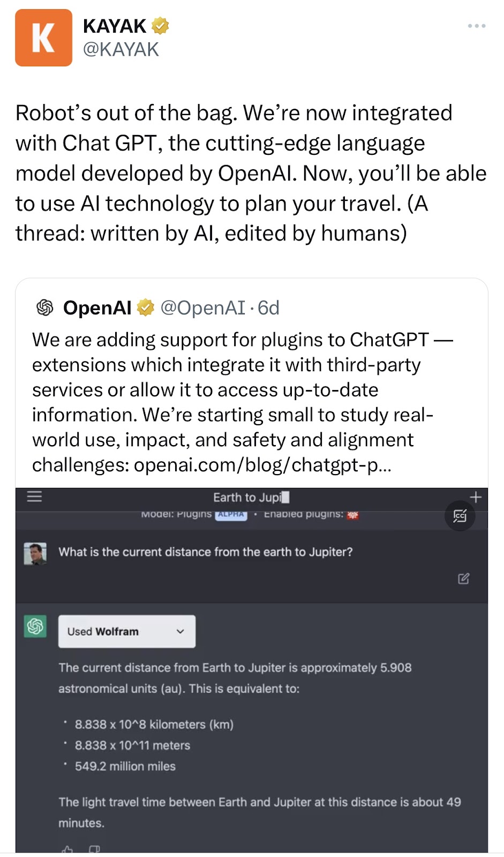The image size is (504, 857).
Task: Follow the openai.com/blog/chatgpt-p… link
Action: click(262, 464)
